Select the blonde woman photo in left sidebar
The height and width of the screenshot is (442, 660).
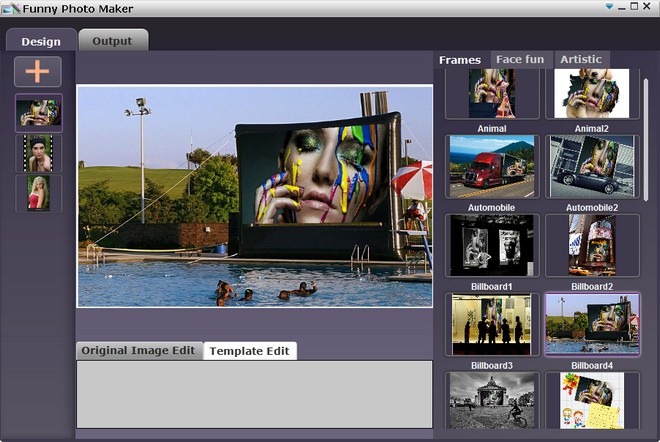pos(39,193)
